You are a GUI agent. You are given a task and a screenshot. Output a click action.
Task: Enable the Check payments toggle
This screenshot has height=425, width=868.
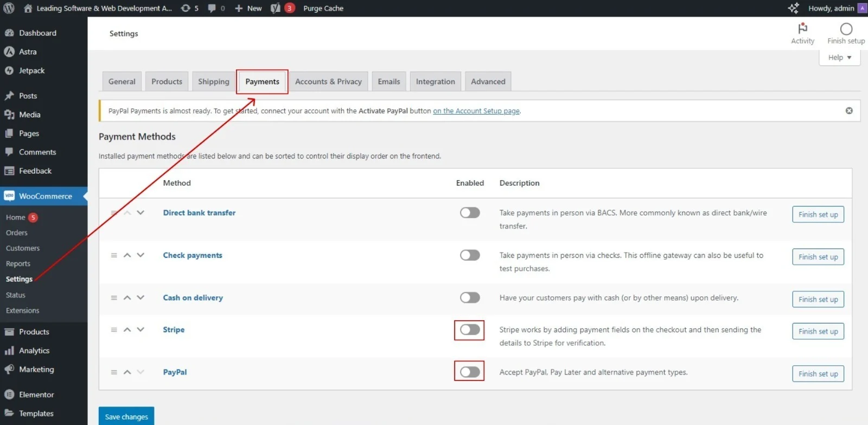click(x=470, y=255)
